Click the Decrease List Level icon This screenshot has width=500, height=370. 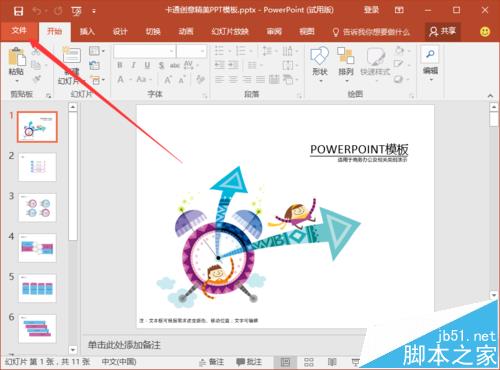tap(220, 65)
